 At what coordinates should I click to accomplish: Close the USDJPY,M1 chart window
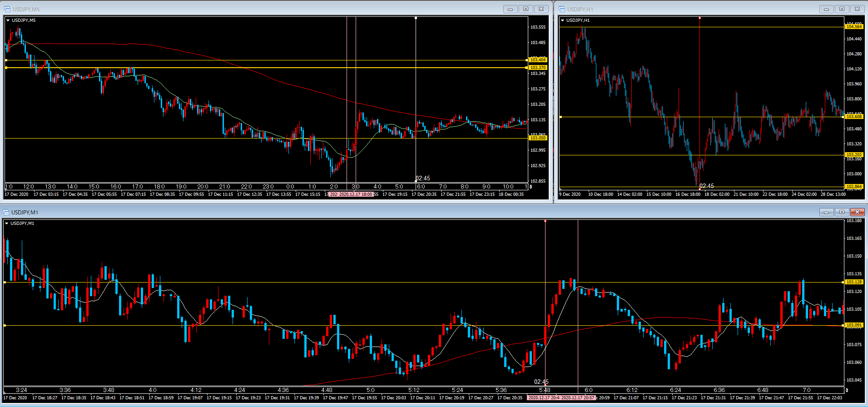click(857, 212)
